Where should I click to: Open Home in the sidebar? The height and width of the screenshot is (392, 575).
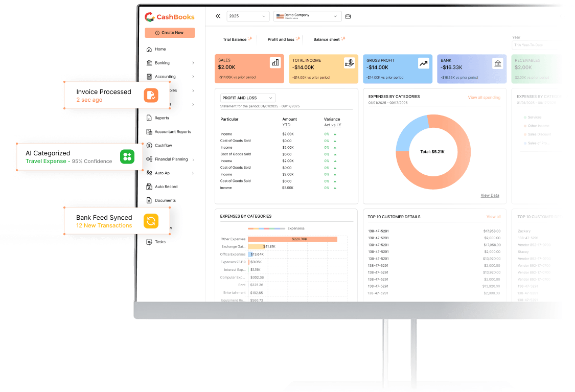tap(160, 49)
